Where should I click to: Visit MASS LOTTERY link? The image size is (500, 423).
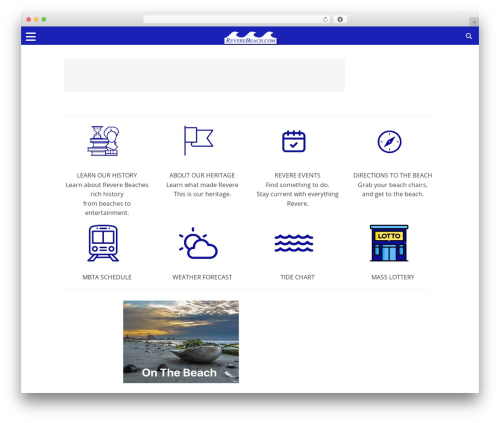pyautogui.click(x=393, y=277)
